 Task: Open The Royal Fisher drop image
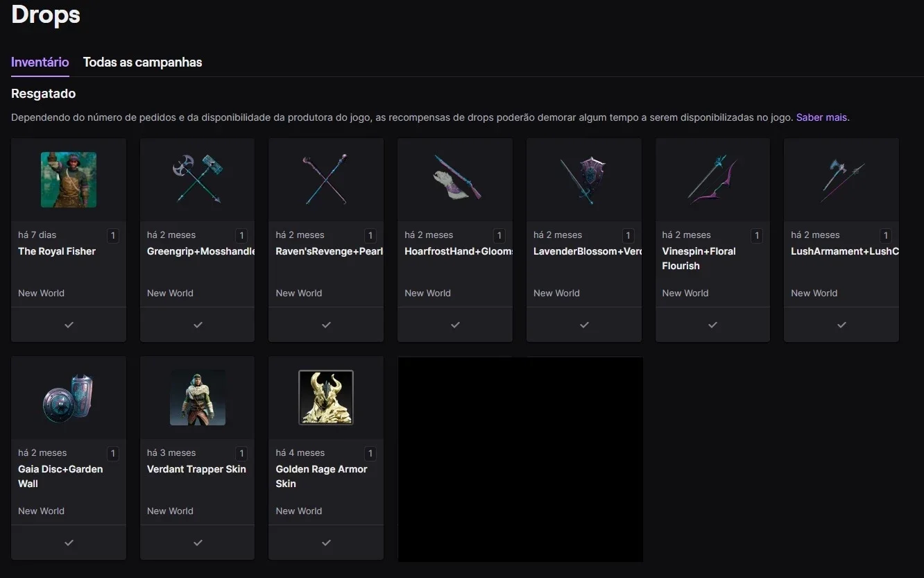[x=69, y=180]
